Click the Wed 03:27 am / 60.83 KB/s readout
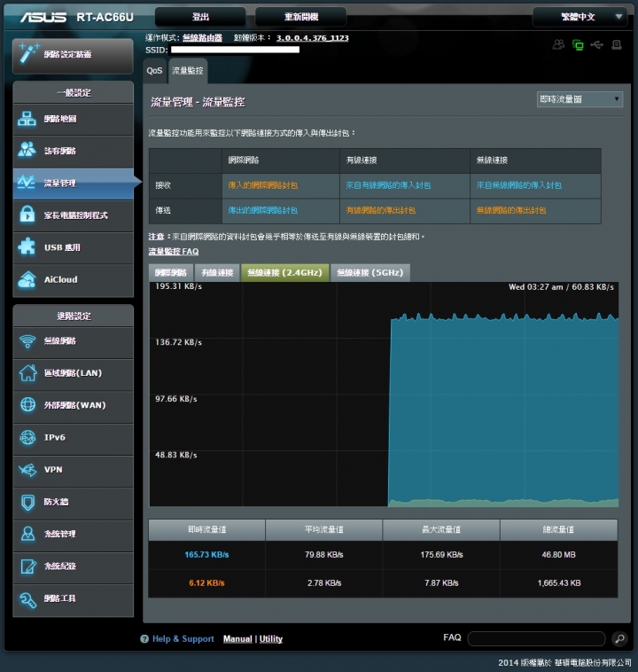638x672 pixels. click(x=561, y=287)
